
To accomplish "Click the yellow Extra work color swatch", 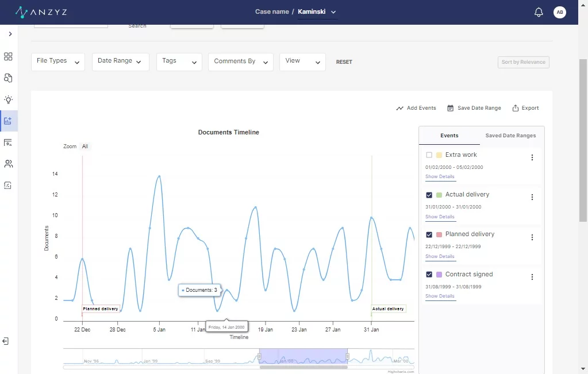I will click(x=439, y=155).
